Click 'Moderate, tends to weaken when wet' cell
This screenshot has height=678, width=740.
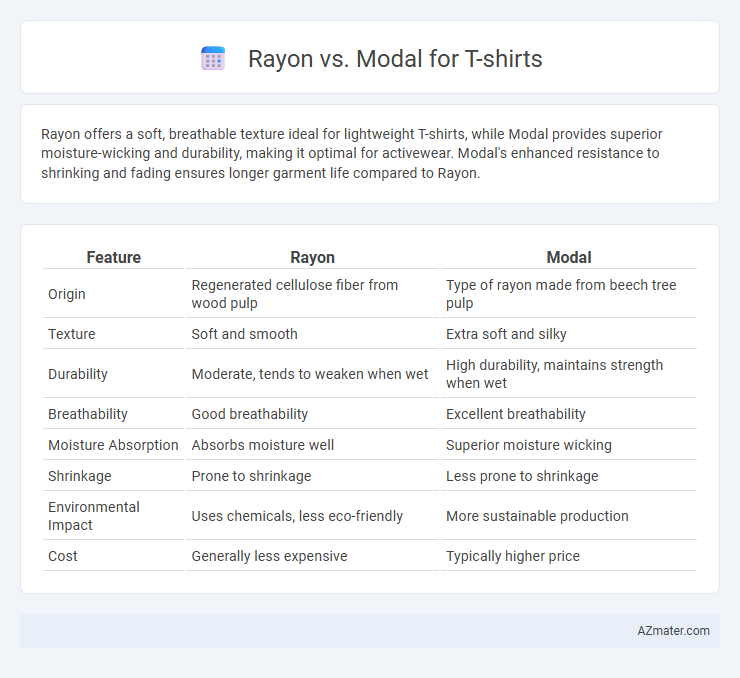click(x=312, y=374)
